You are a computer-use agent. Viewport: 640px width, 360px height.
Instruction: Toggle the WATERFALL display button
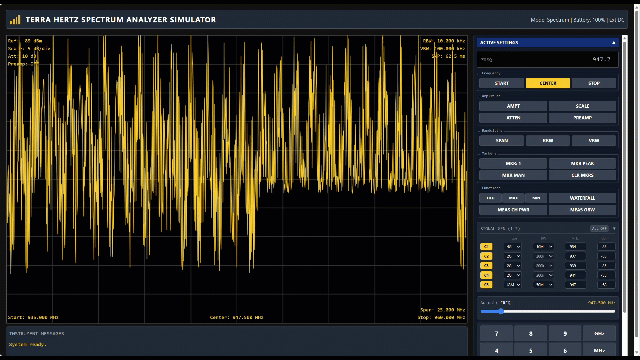tap(582, 198)
